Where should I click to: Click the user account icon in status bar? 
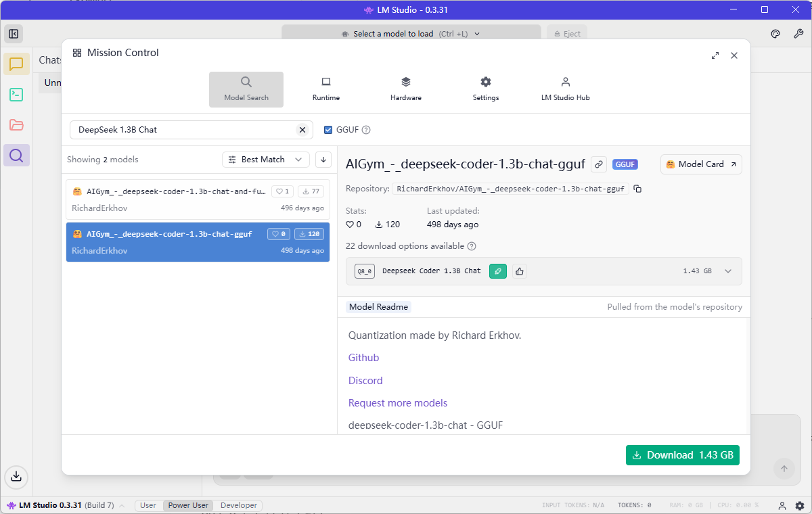coord(782,505)
